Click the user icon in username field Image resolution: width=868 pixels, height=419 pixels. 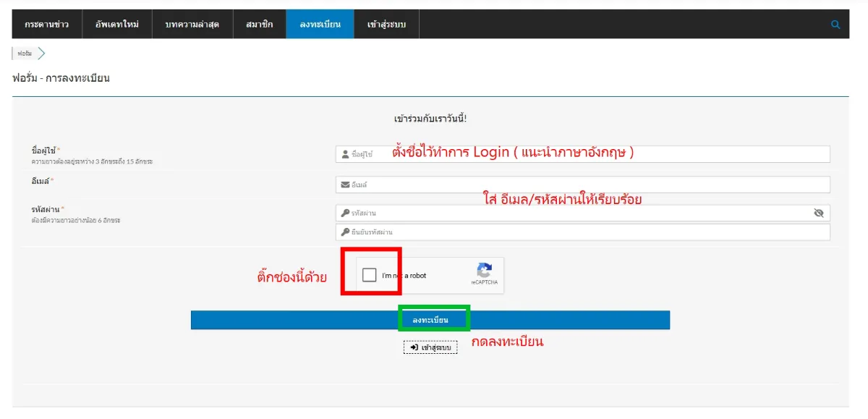click(345, 154)
